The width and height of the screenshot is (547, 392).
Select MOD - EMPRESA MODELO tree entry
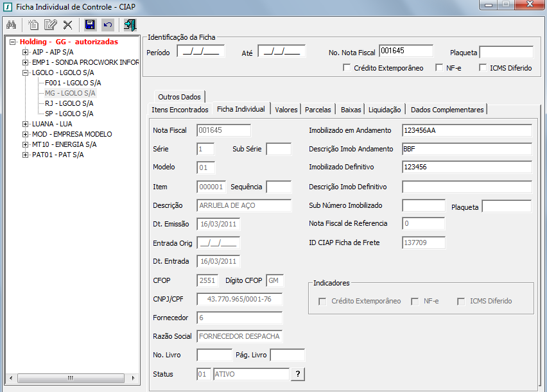coord(71,134)
